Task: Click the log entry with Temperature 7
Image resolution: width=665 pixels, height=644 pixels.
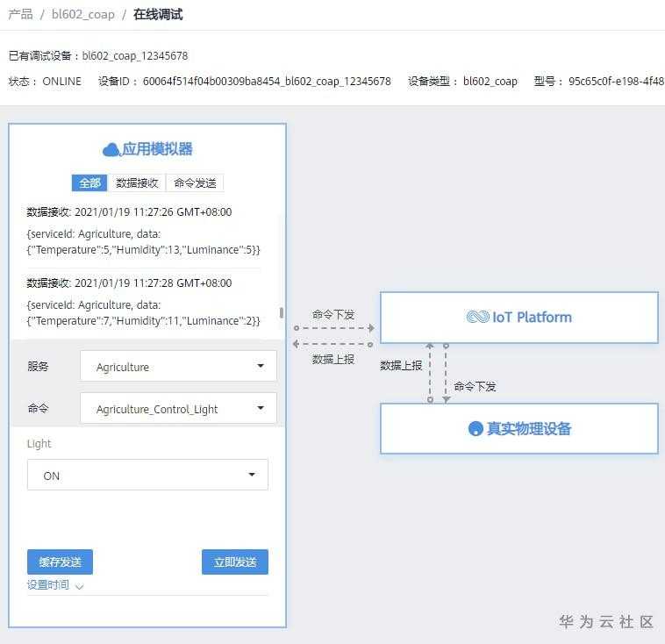Action: click(143, 312)
